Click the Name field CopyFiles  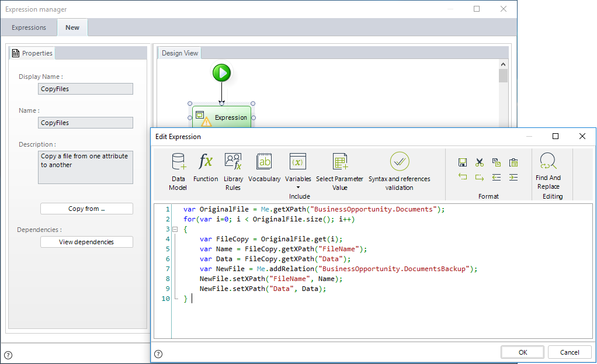pyautogui.click(x=85, y=123)
